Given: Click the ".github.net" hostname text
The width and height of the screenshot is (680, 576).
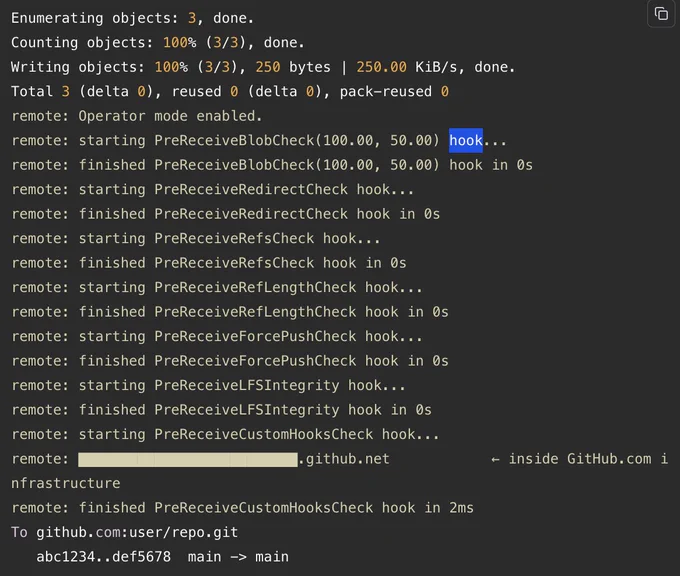Looking at the screenshot, I should click(344, 459).
